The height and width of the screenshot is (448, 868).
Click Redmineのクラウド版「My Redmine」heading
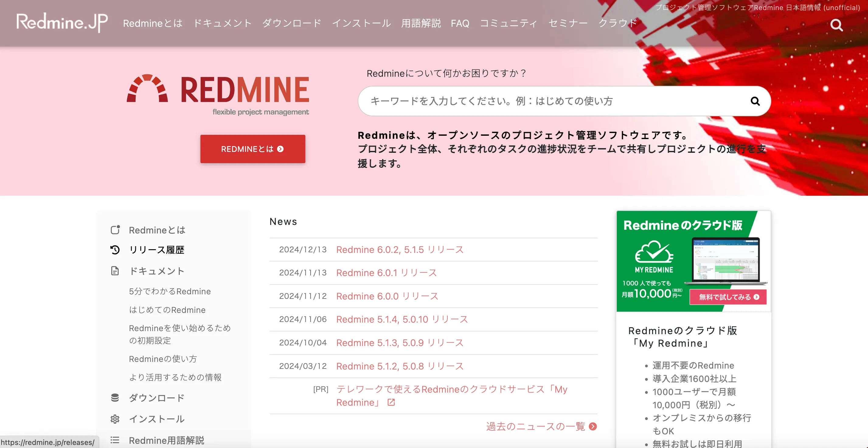click(x=683, y=337)
